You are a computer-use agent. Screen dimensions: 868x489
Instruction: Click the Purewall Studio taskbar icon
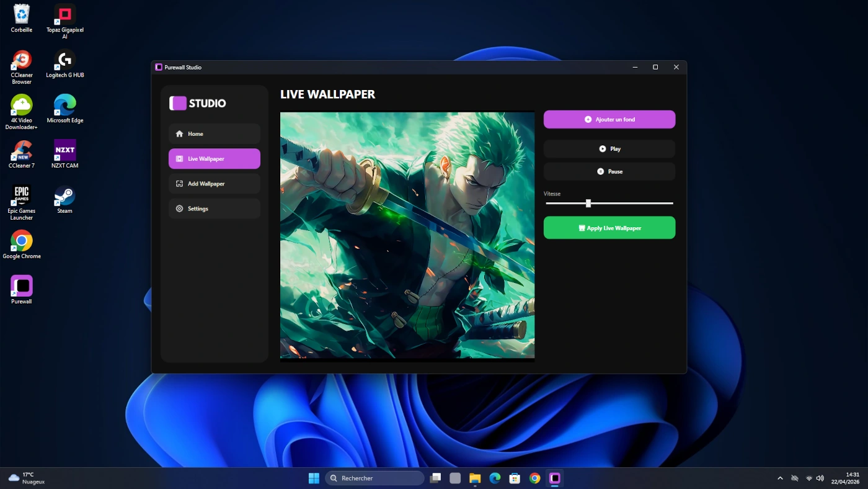pyautogui.click(x=555, y=478)
